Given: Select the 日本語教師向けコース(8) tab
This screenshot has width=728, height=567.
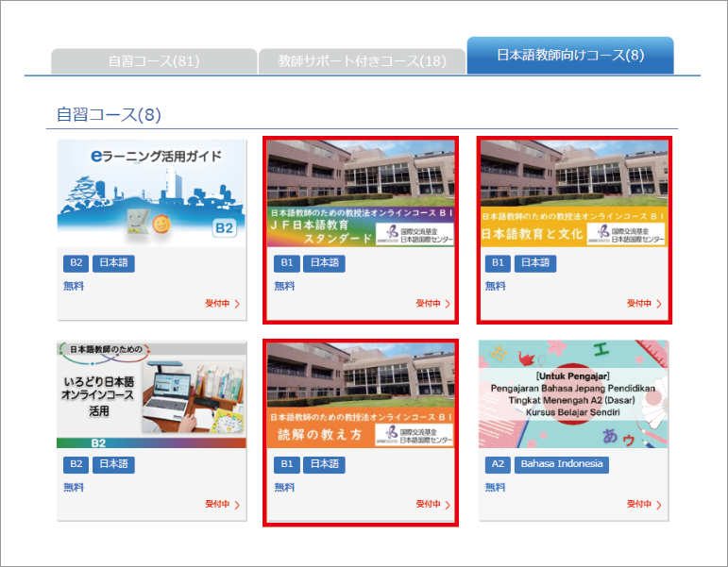Looking at the screenshot, I should 569,55.
